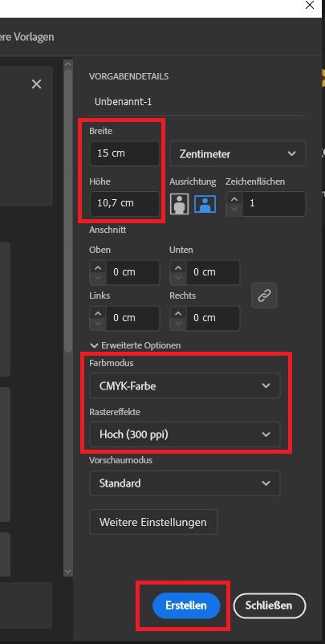This screenshot has width=325, height=644.
Task: Click the Breite input field
Action: pyautogui.click(x=124, y=153)
